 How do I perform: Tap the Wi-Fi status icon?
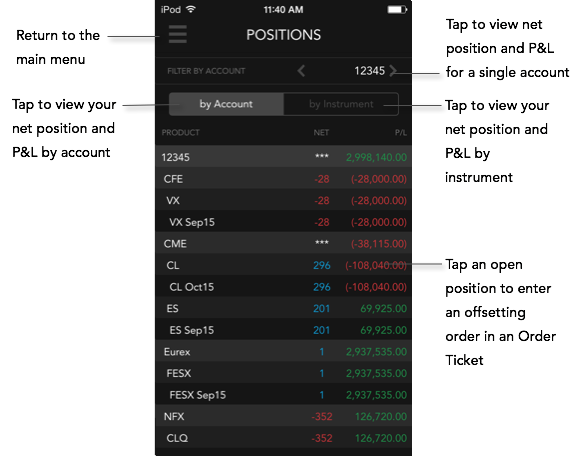[x=191, y=9]
